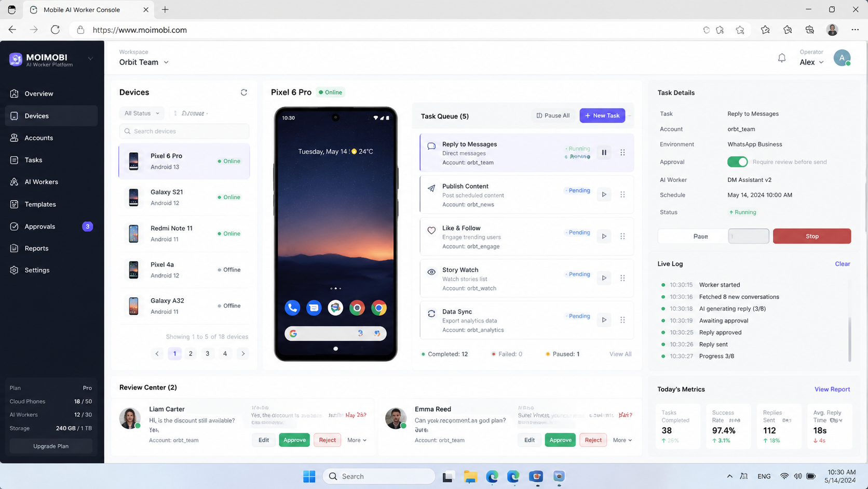868x489 pixels.
Task: Select the Redmi Note 11 device
Action: click(184, 234)
